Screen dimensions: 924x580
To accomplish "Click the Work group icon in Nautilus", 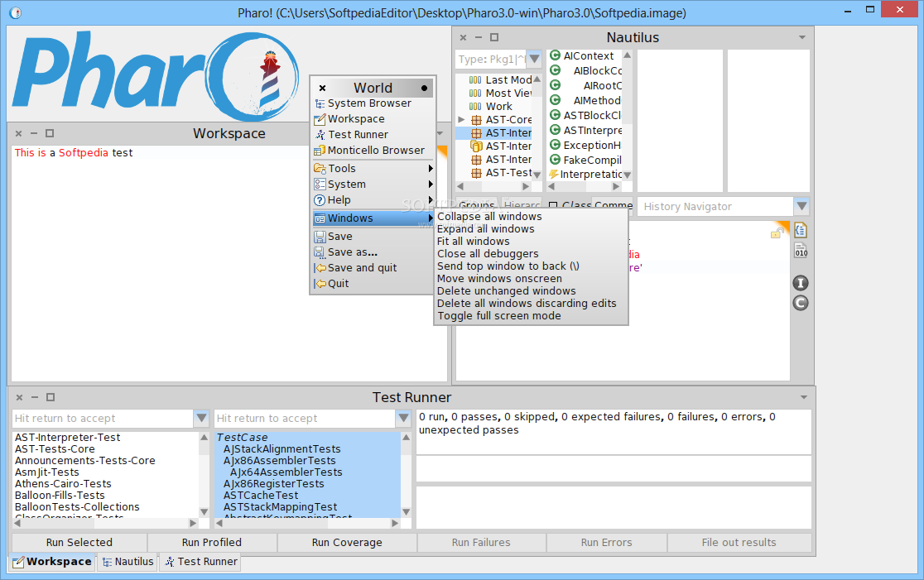I will [475, 107].
